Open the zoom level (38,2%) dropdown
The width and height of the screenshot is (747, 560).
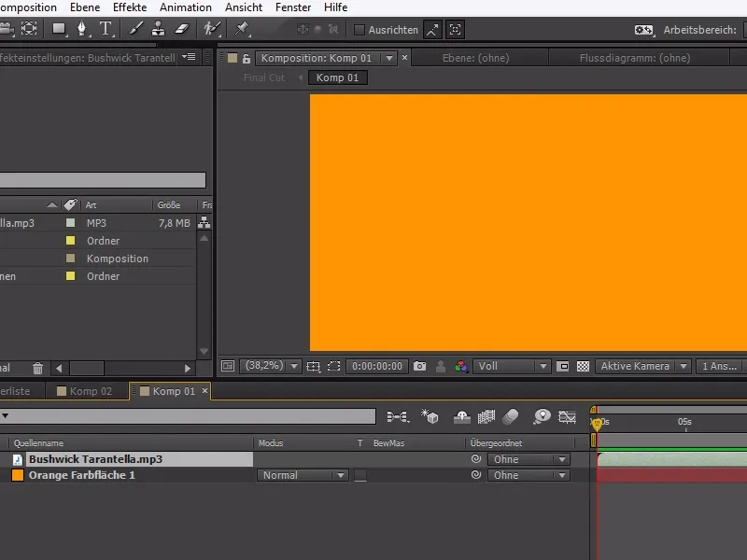[271, 366]
